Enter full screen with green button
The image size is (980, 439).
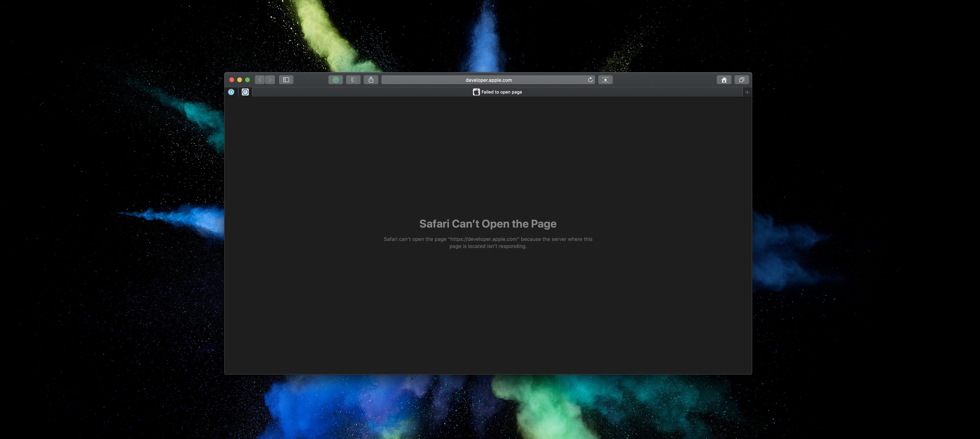click(x=248, y=80)
